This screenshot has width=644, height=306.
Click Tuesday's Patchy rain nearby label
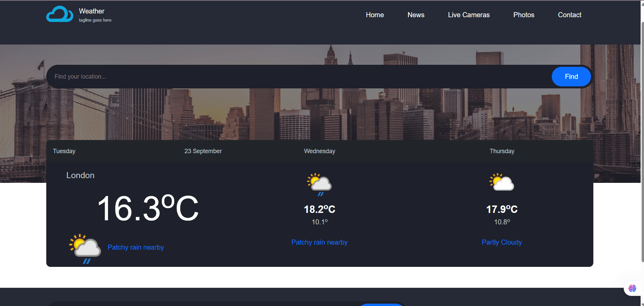136,247
